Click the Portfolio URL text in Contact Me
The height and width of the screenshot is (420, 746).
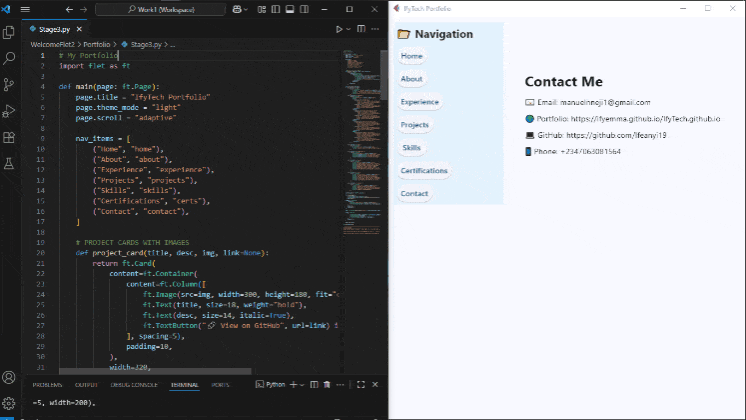coord(645,119)
